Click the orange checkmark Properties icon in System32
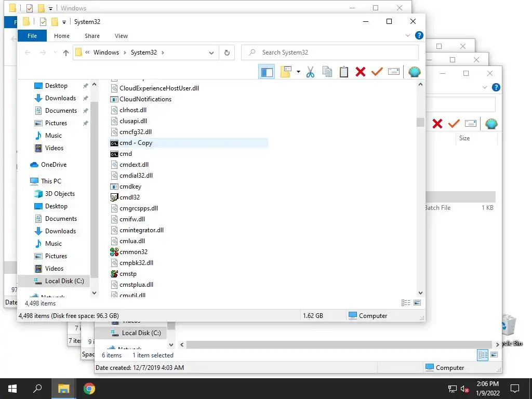Screen dimensions: 532x399 point(377,72)
